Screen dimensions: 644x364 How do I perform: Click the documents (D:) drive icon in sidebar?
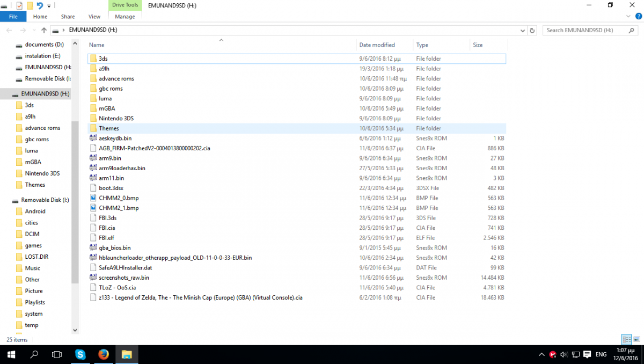point(19,45)
